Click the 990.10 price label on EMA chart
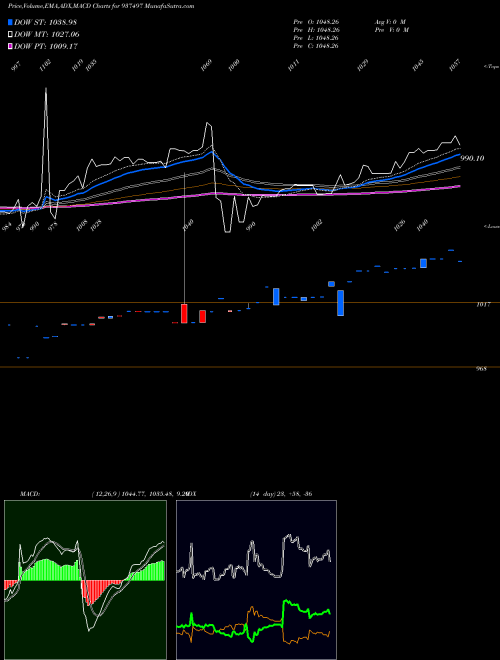The height and width of the screenshot is (660, 500). (x=472, y=158)
